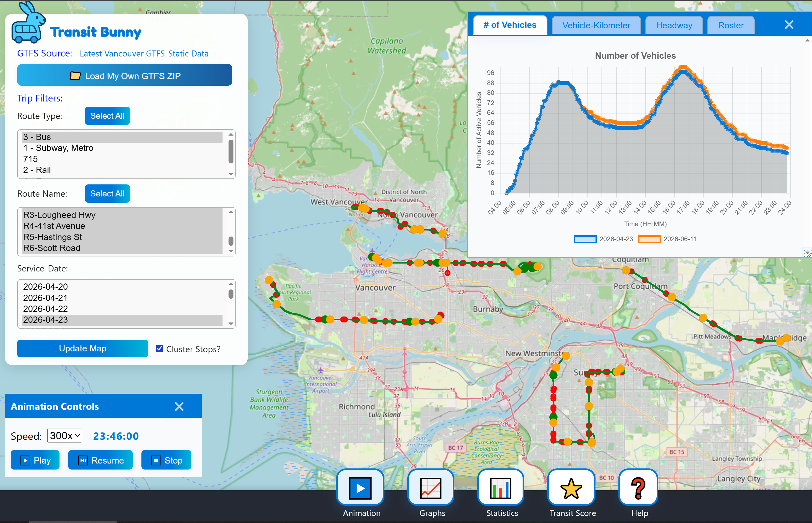The width and height of the screenshot is (812, 523).
Task: Switch to the Roster tab
Action: point(731,25)
